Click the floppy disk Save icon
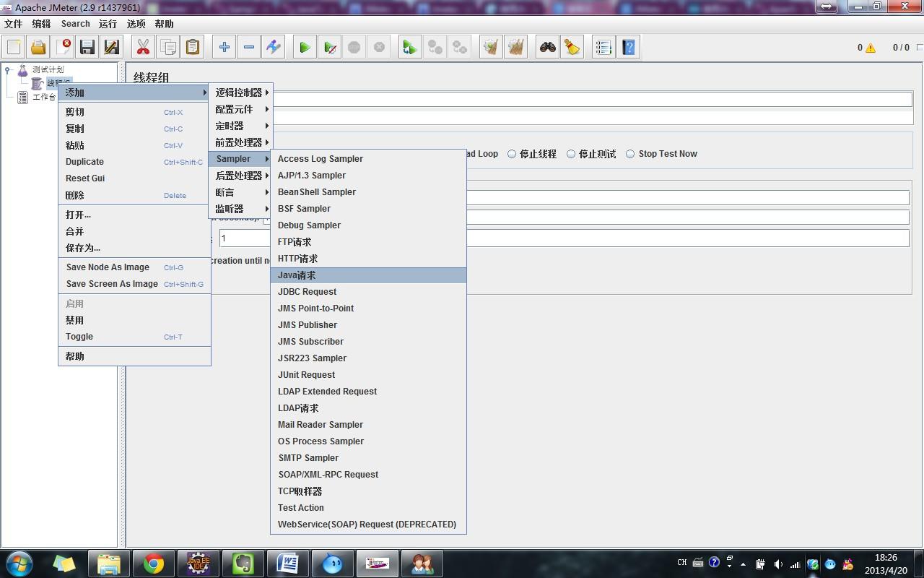The image size is (924, 578). pyautogui.click(x=87, y=48)
